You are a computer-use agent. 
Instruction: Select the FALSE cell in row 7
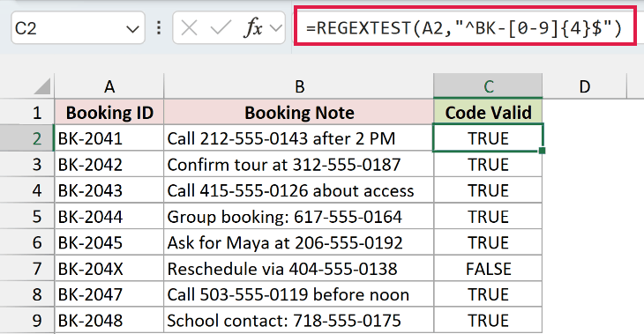(488, 269)
